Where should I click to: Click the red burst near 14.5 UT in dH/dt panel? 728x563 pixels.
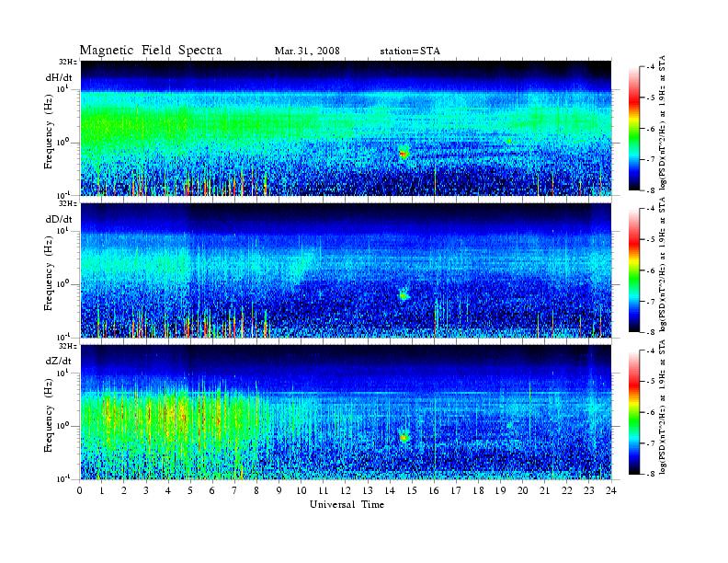403,153
